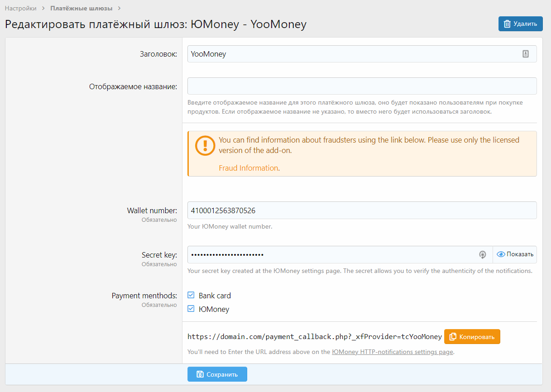Save the gateway with Сохранить button

217,374
